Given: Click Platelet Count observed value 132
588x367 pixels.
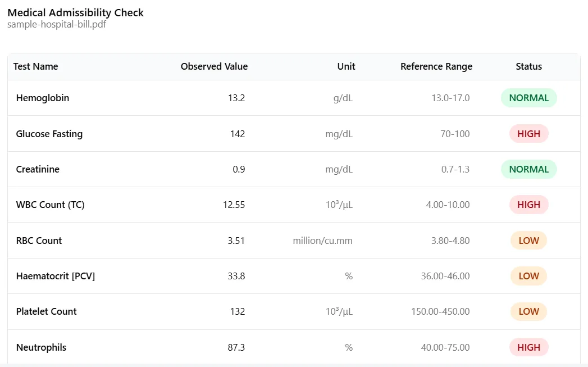Looking at the screenshot, I should (238, 311).
